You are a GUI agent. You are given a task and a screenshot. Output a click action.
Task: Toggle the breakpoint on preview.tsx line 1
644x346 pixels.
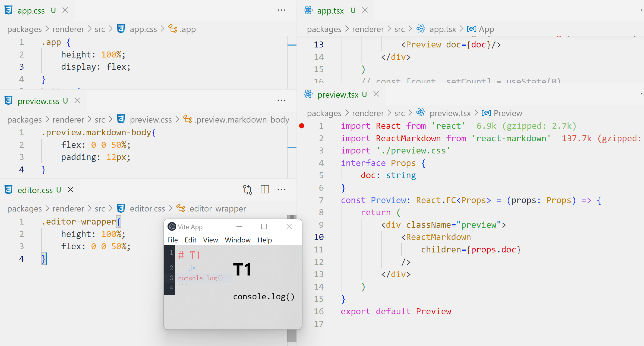(x=302, y=126)
